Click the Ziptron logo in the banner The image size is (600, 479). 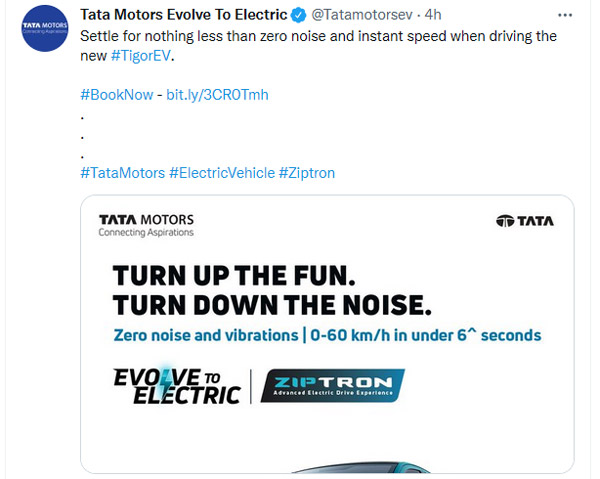pos(331,387)
